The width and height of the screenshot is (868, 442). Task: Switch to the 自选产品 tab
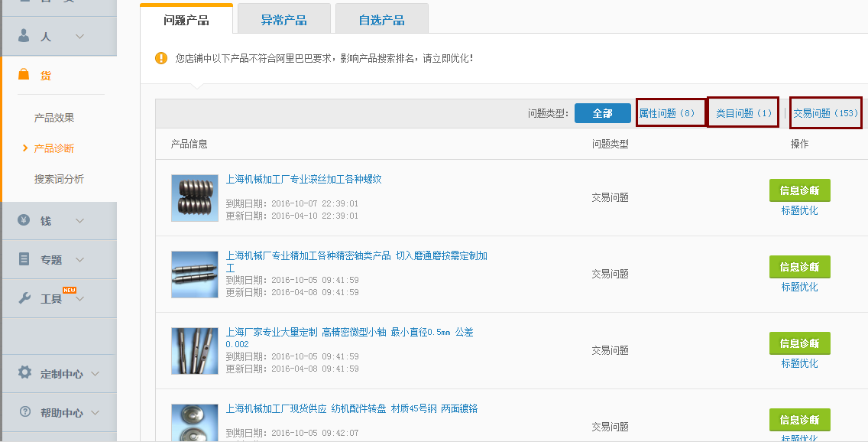381,20
